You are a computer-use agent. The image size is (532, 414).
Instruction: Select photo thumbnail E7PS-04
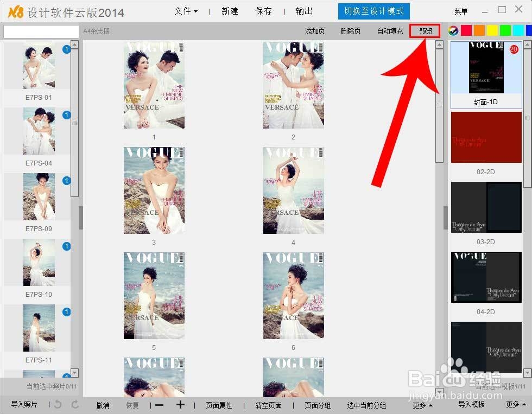point(39,131)
